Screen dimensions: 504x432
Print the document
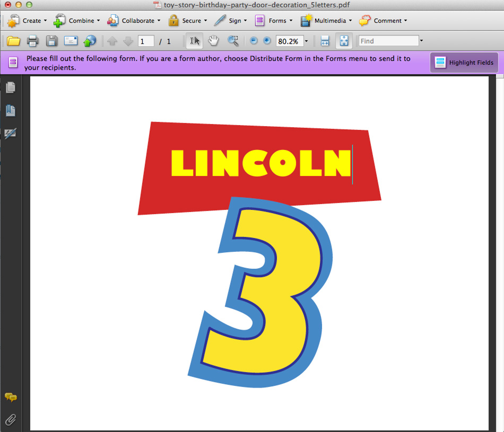[32, 41]
